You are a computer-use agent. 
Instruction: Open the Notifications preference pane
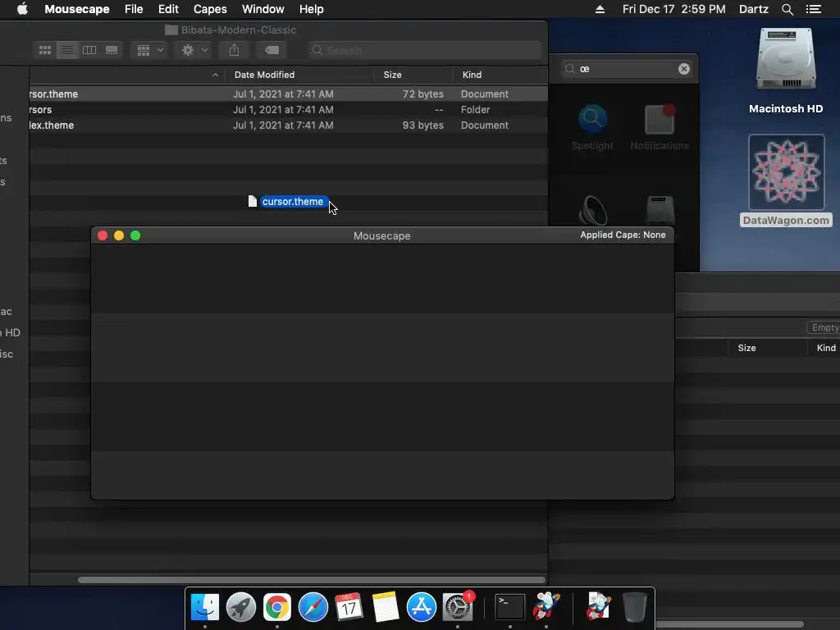[660, 127]
